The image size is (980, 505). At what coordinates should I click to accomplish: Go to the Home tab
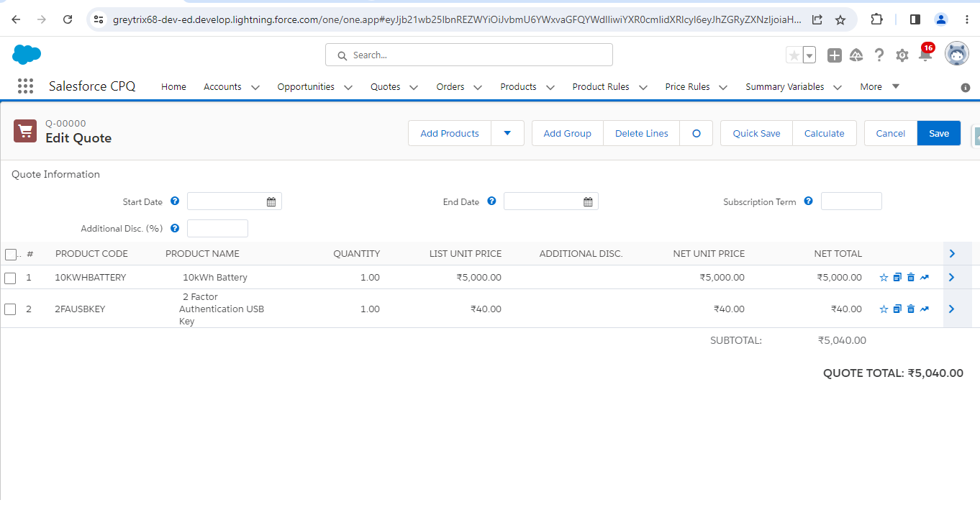pyautogui.click(x=173, y=86)
